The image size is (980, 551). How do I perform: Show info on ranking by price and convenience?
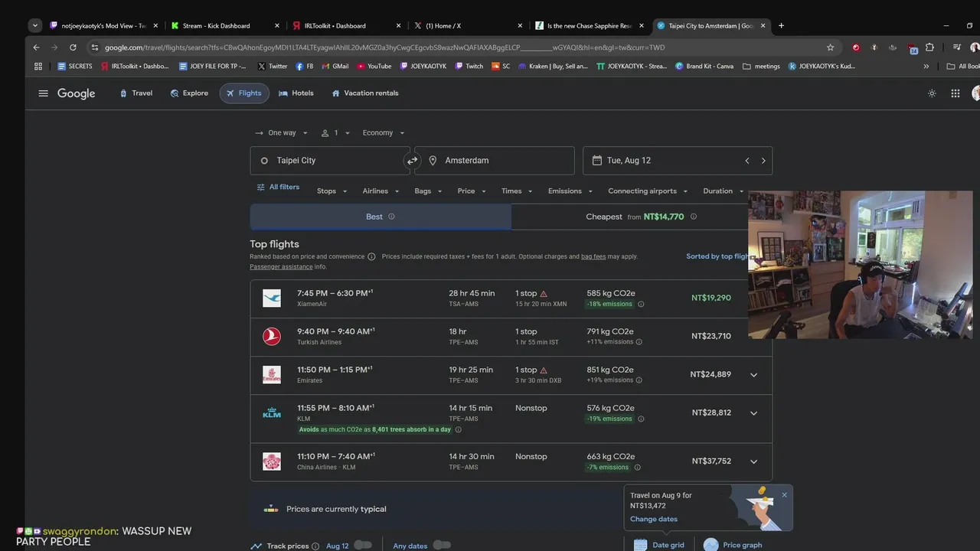point(371,256)
